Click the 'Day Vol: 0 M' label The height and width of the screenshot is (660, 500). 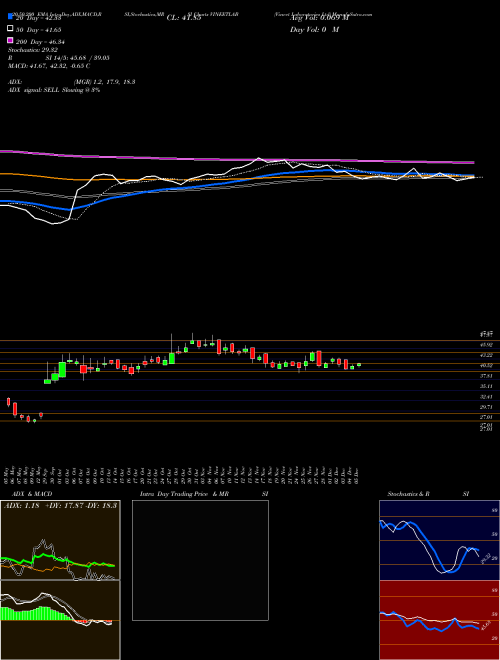[314, 29]
